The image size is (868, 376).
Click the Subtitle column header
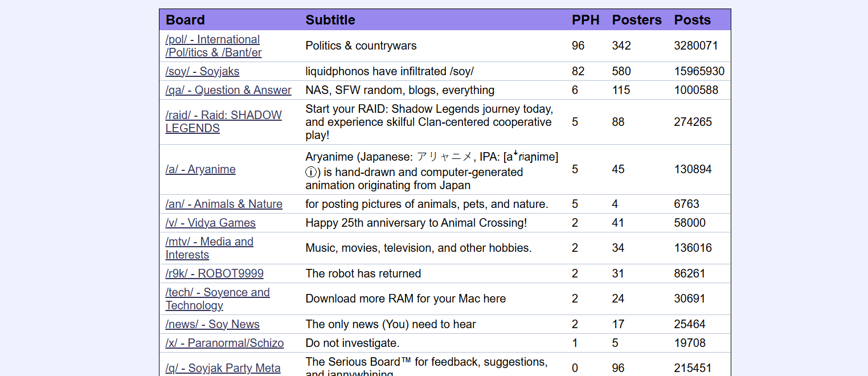coord(330,20)
